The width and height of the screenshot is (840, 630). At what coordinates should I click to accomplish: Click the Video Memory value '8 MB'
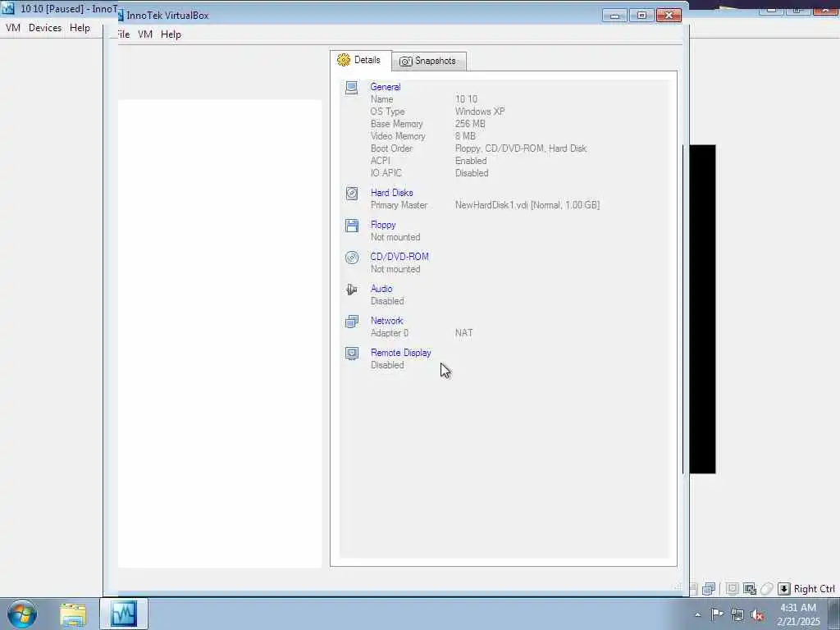point(465,136)
